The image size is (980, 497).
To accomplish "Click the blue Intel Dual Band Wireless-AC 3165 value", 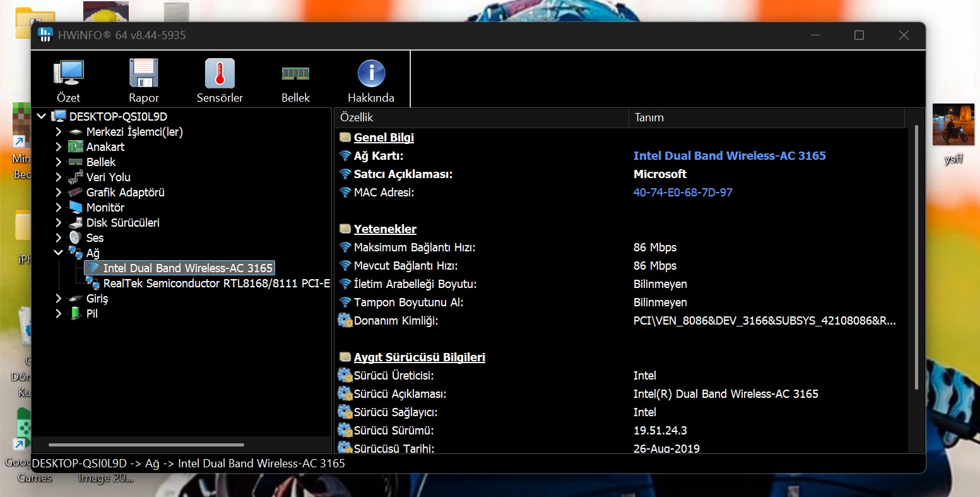I will [729, 156].
